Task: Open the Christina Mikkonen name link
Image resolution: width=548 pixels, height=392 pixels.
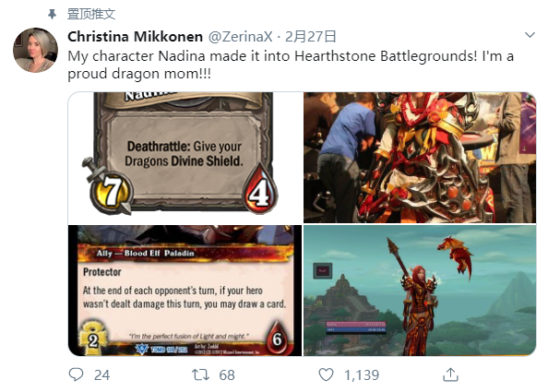Action: click(x=136, y=36)
